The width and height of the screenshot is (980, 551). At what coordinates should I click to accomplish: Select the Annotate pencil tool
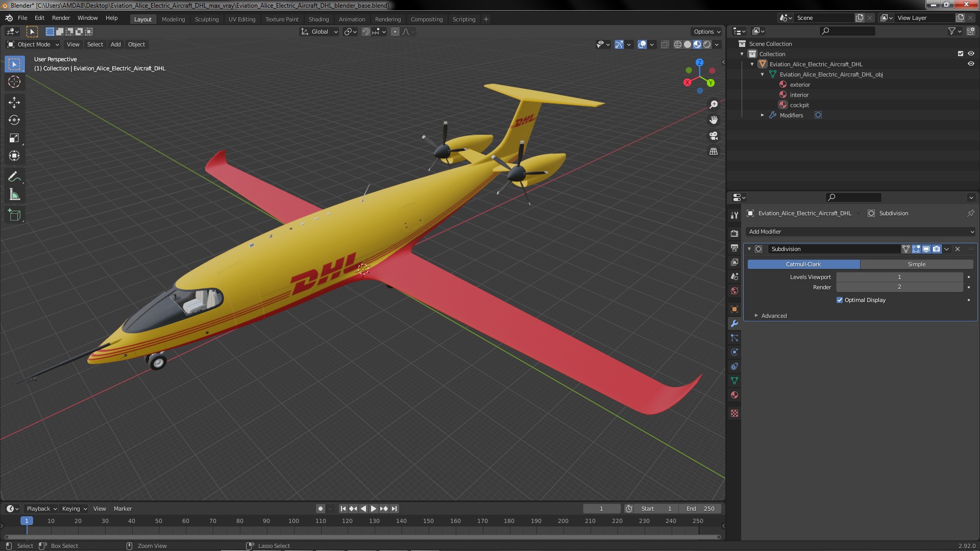pos(14,177)
